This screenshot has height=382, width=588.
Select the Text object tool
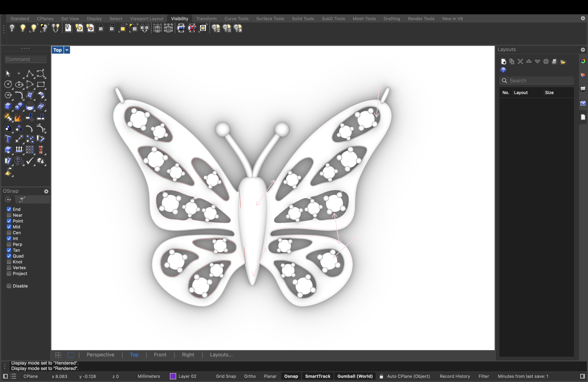(x=8, y=139)
